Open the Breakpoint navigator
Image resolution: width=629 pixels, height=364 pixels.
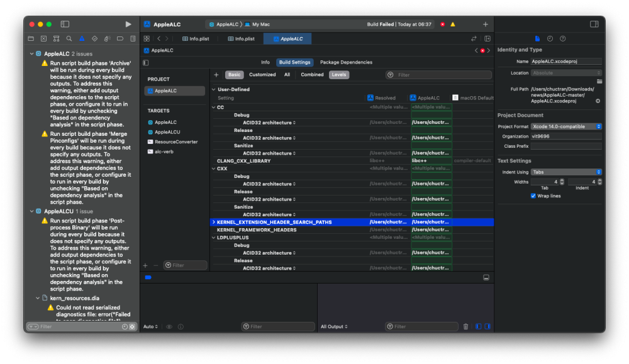click(120, 39)
